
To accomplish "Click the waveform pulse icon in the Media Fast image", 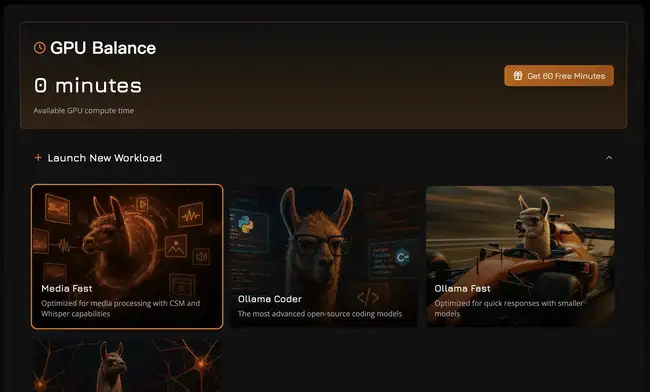I will tap(190, 215).
